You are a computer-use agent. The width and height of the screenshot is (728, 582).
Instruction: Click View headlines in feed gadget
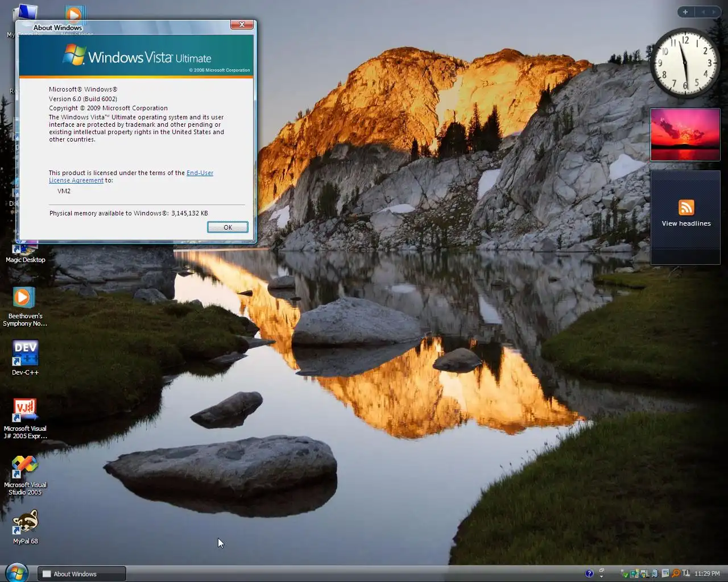point(686,223)
